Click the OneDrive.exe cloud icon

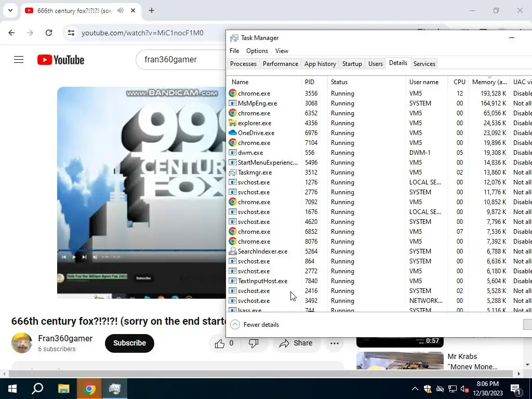pos(232,132)
